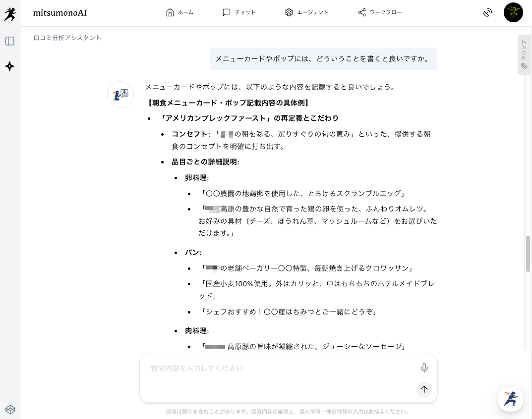Click the chat vertical scrollbar thumb

point(528,254)
